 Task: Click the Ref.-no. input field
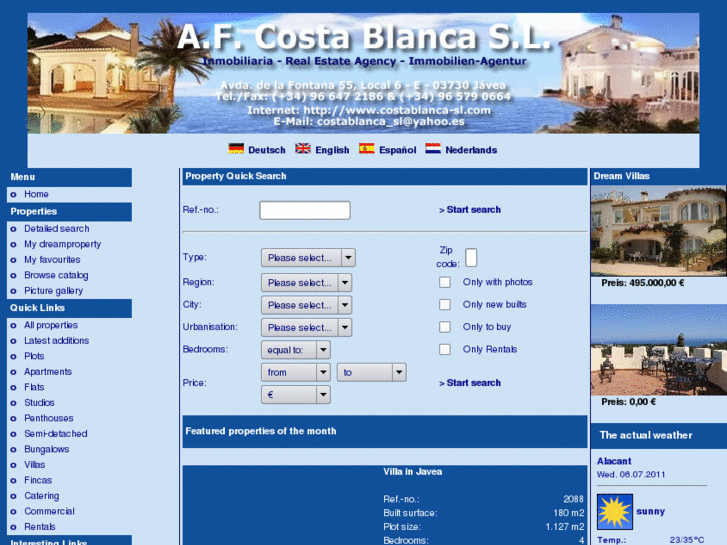[x=305, y=210]
